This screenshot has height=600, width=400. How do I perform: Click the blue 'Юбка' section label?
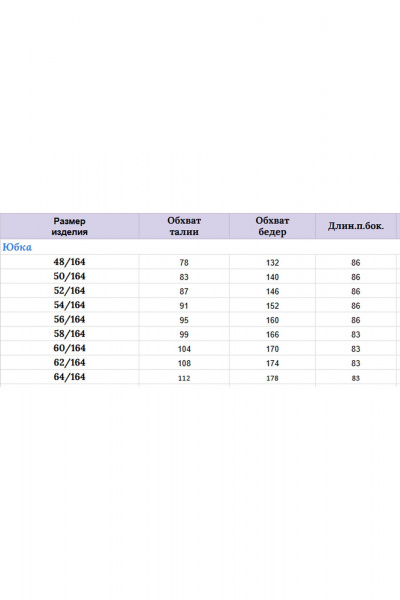[x=17, y=247]
